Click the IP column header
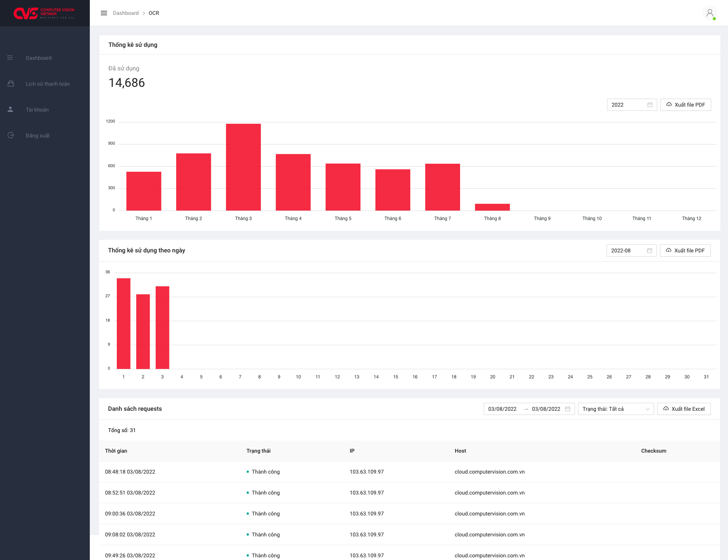The image size is (728, 560). pyautogui.click(x=352, y=451)
